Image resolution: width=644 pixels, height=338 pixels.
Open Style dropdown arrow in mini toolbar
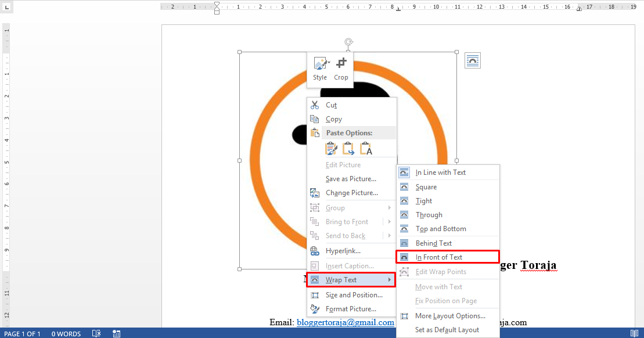coord(329,62)
